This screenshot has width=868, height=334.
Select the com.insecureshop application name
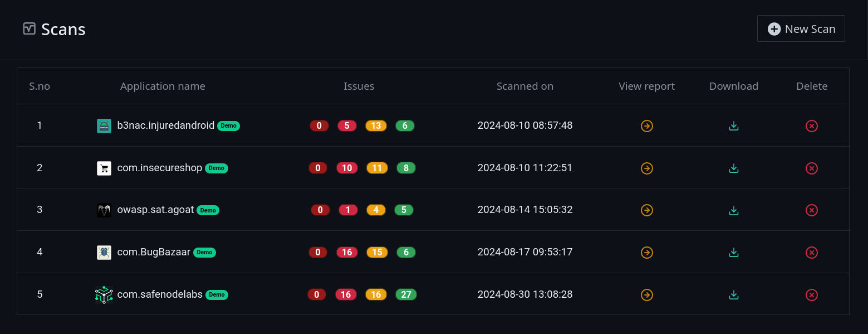coord(160,168)
